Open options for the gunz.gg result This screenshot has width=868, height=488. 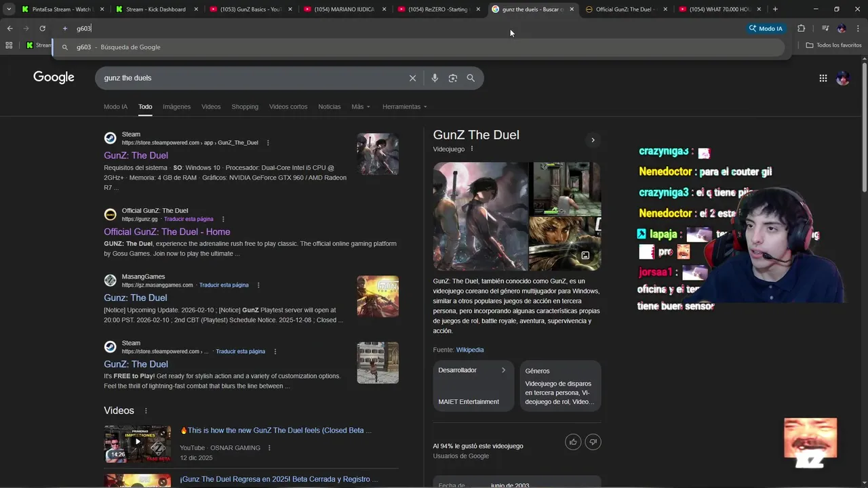coord(223,219)
